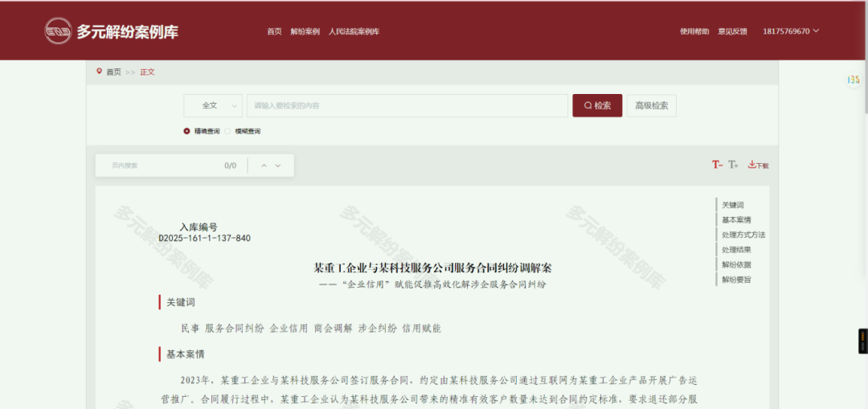The width and height of the screenshot is (868, 409).
Task: Jump to 解纷要旨 in outline
Action: [x=736, y=280]
